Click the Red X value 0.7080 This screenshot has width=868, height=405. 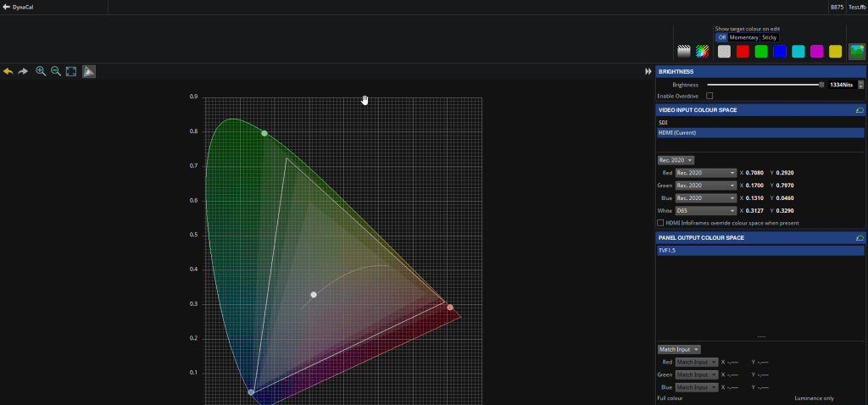pyautogui.click(x=754, y=173)
